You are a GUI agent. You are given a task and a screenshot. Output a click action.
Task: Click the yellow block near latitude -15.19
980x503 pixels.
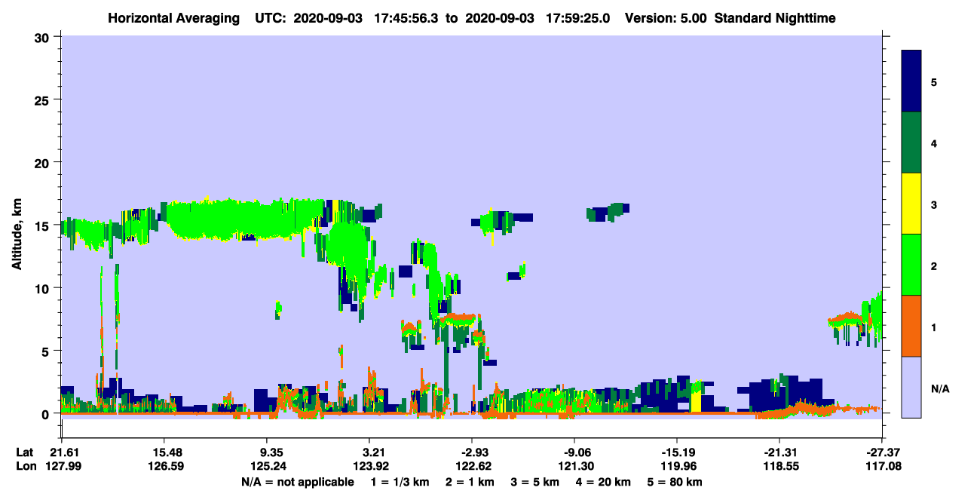tap(696, 402)
